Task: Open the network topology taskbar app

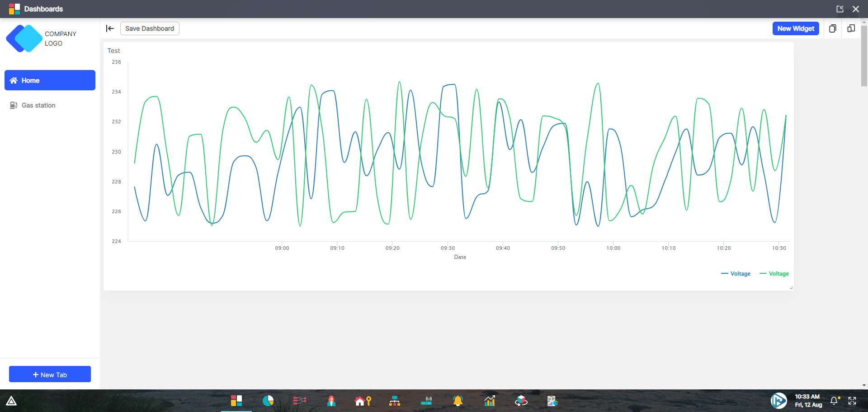Action: tap(395, 401)
